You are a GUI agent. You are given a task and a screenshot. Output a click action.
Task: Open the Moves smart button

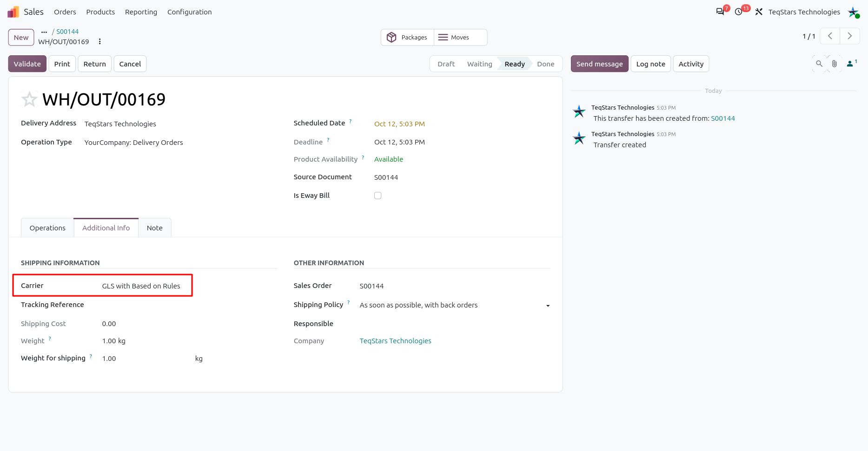click(x=460, y=38)
